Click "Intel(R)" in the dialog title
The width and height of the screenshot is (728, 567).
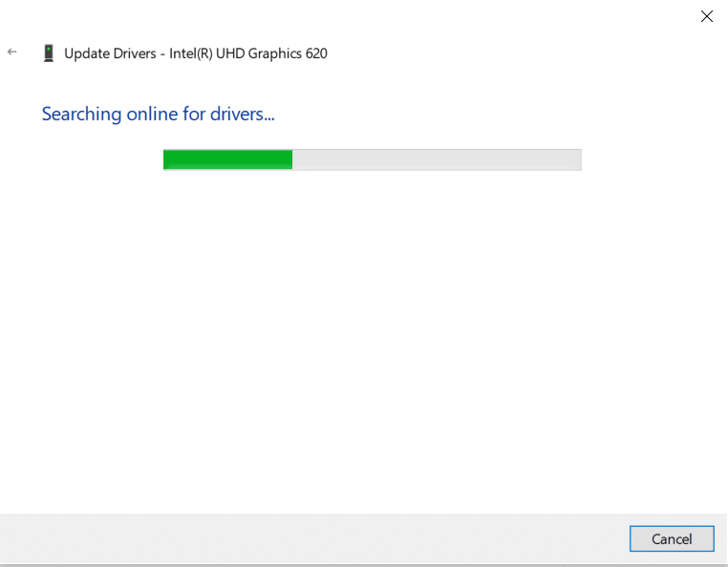click(193, 53)
